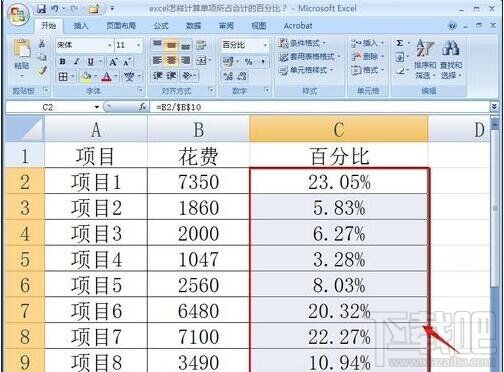Viewport: 504px width, 372px height.
Task: Click the AutoSum sigma icon
Action: click(399, 43)
